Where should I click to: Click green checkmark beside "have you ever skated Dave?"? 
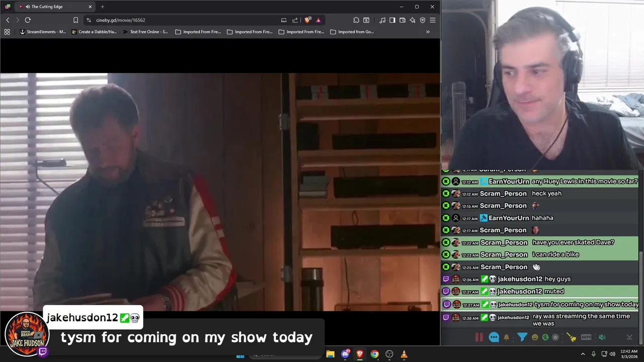click(x=446, y=242)
